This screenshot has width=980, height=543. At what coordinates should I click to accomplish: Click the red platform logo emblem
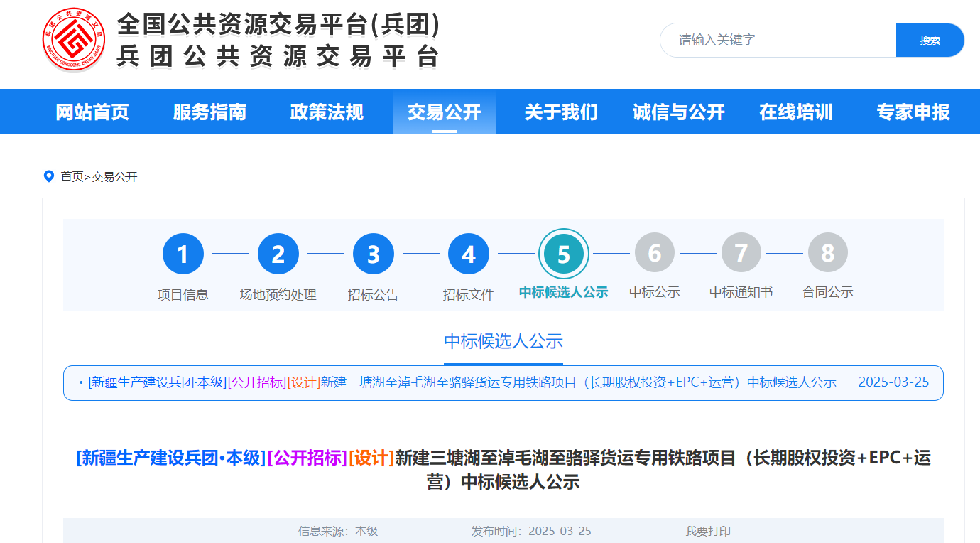[x=74, y=39]
